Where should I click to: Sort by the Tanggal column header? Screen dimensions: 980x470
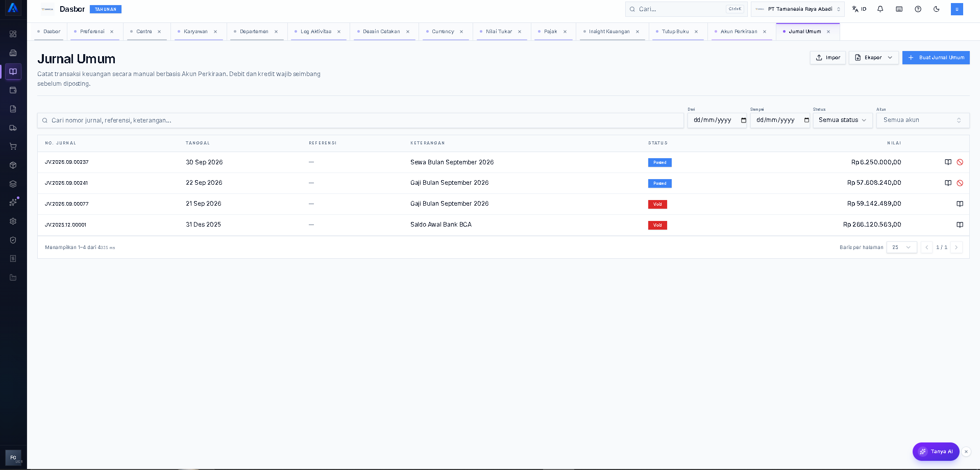coord(198,143)
